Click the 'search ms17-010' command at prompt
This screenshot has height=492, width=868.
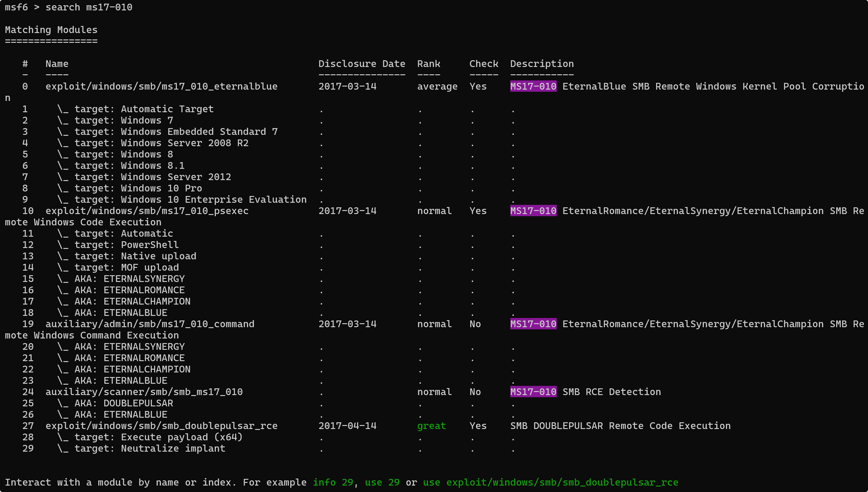point(89,7)
